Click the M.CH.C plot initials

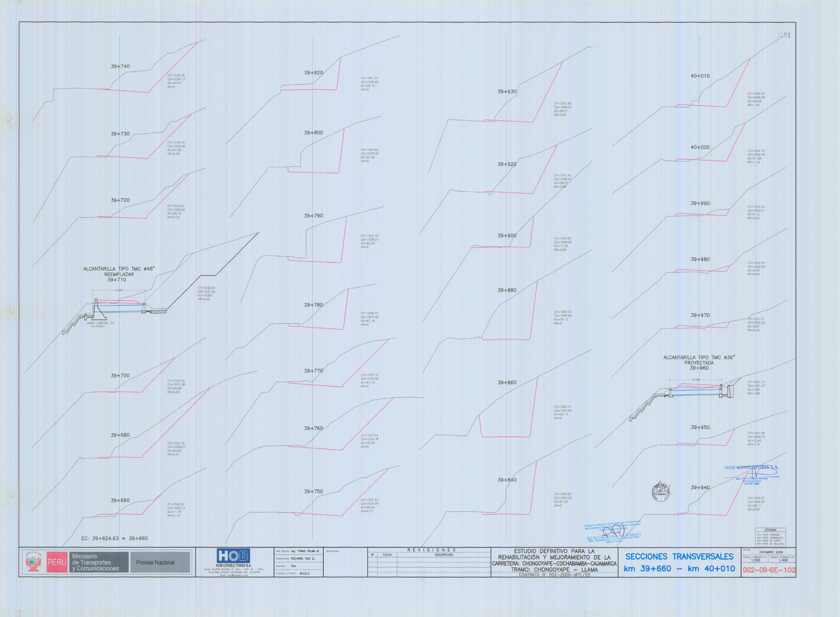click(x=305, y=573)
